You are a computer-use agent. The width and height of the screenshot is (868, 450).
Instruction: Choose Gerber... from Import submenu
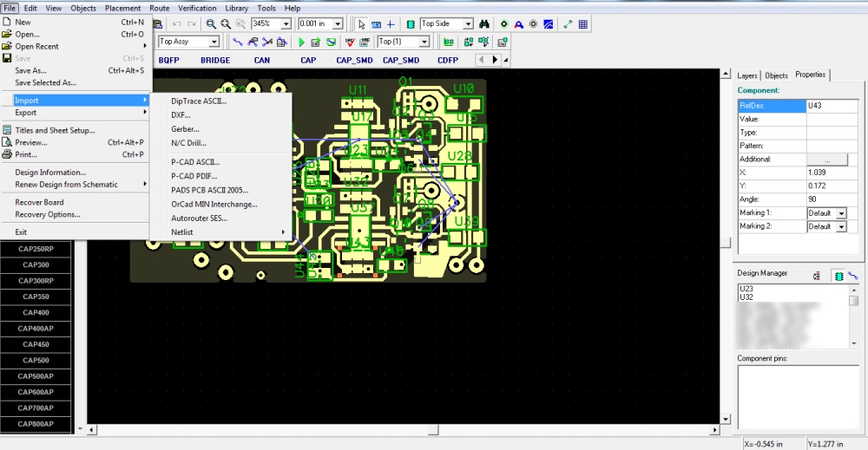(x=185, y=128)
